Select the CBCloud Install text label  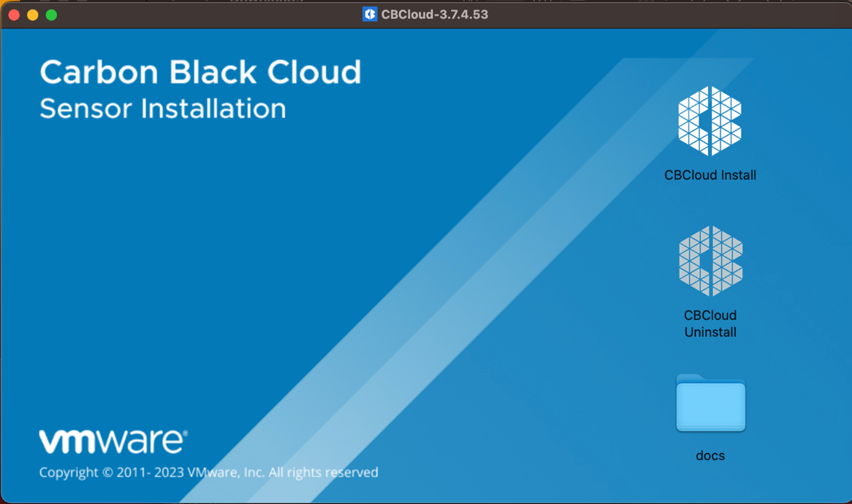pyautogui.click(x=710, y=175)
